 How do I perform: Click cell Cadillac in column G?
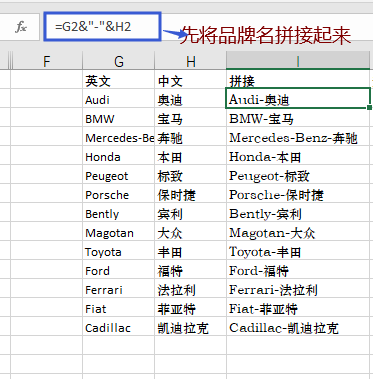(119, 327)
